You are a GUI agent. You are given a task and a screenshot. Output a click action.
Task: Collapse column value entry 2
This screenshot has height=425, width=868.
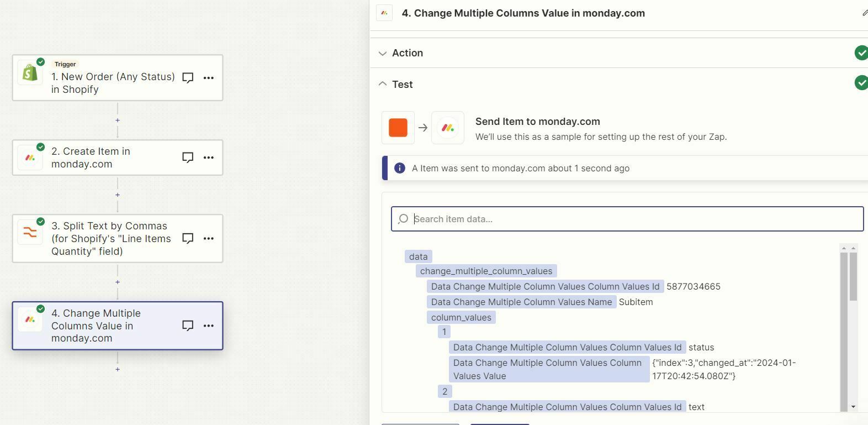444,391
